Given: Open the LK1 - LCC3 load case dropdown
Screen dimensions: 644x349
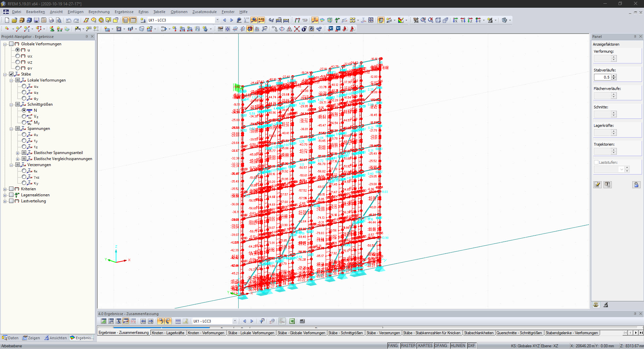Looking at the screenshot, I should click(217, 20).
